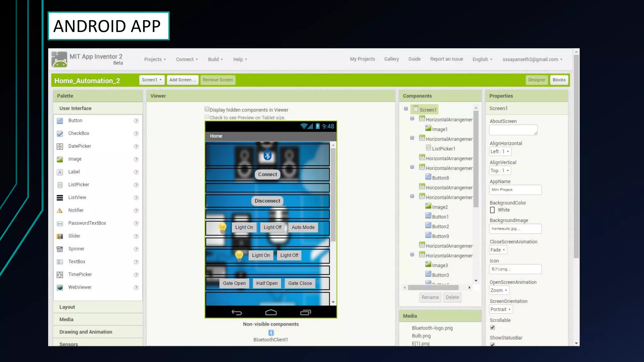Check the Preview on Tablet size box

(x=207, y=117)
